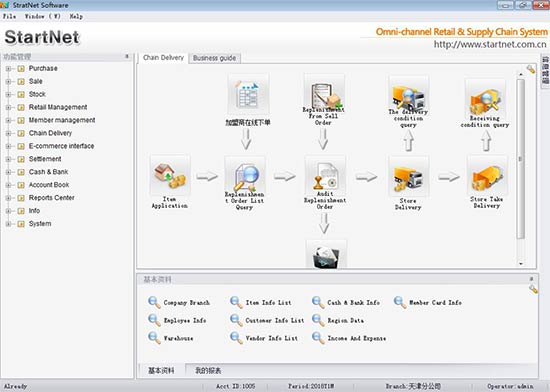Open the Item Info List link

(268, 303)
